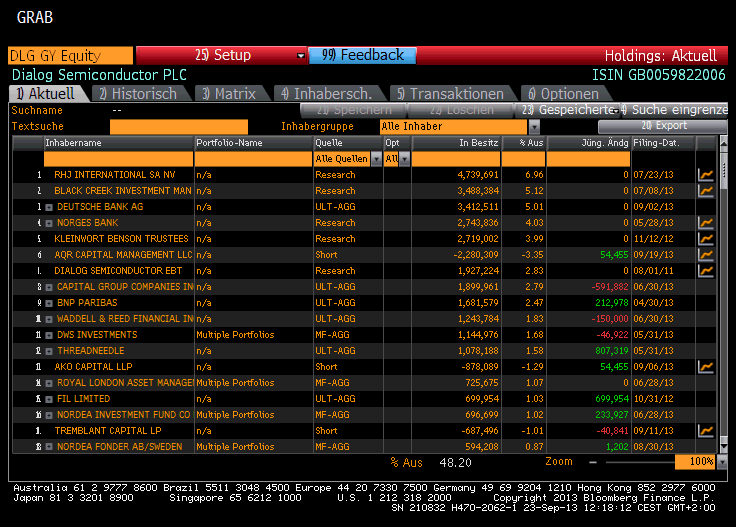Click the DLG GY Equity ticker field
This screenshot has width=736, height=527.
70,56
